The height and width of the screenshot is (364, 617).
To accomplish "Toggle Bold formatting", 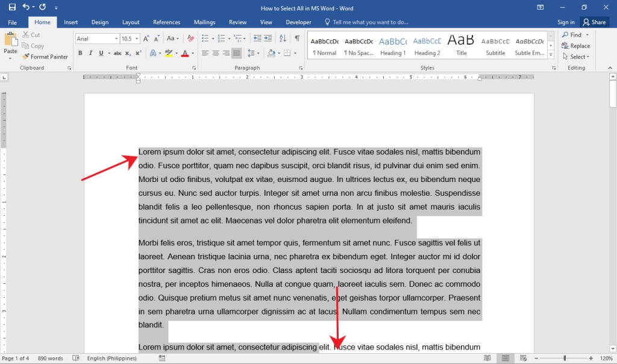I will coord(80,52).
